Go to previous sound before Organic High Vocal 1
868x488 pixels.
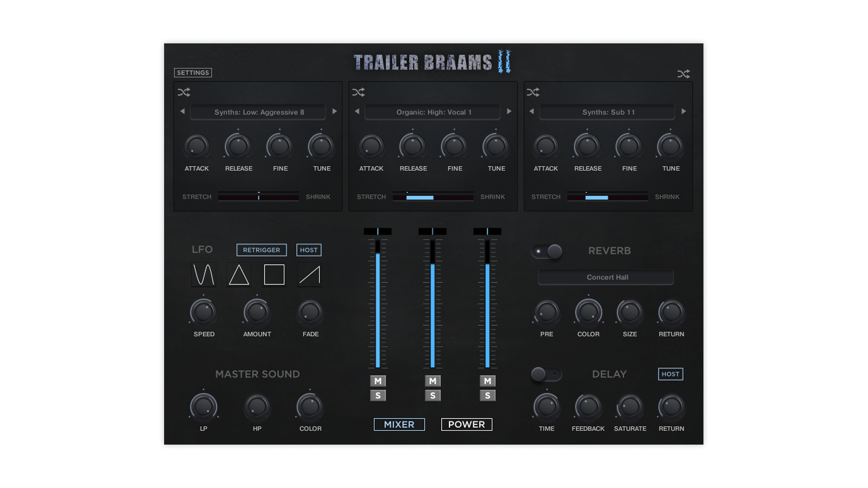357,112
